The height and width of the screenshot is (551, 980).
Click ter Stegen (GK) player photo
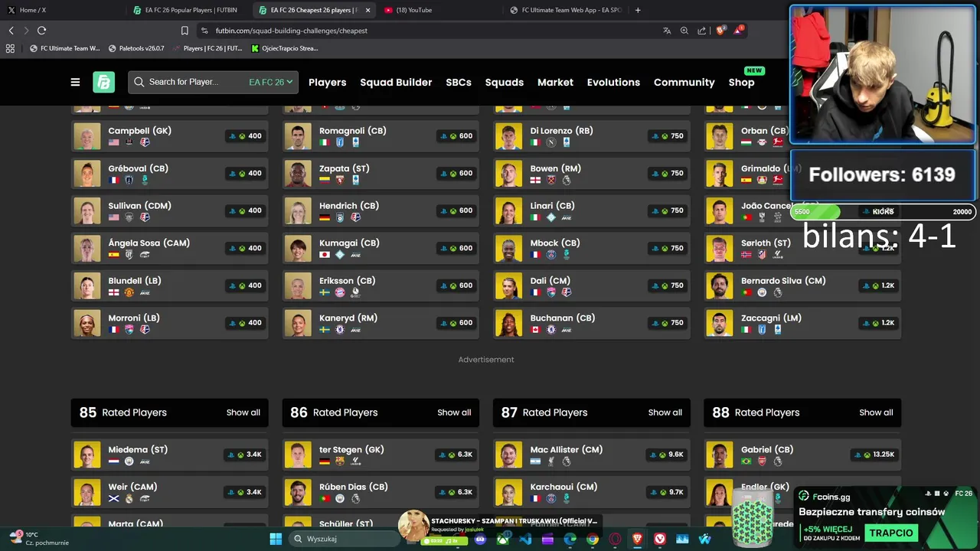click(x=298, y=455)
